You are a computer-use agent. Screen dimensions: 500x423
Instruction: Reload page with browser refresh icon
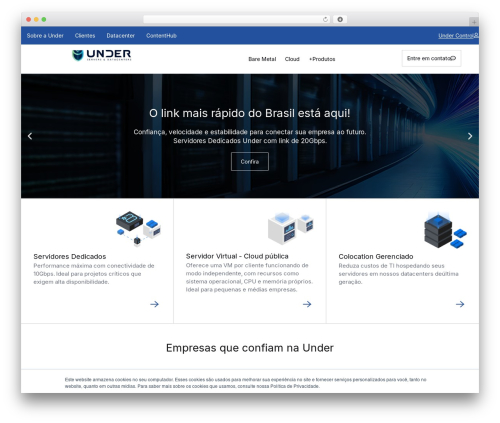coord(325,19)
